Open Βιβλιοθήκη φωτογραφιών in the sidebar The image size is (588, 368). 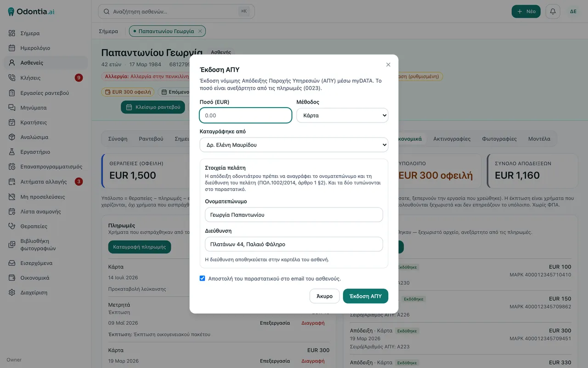[x=45, y=245]
